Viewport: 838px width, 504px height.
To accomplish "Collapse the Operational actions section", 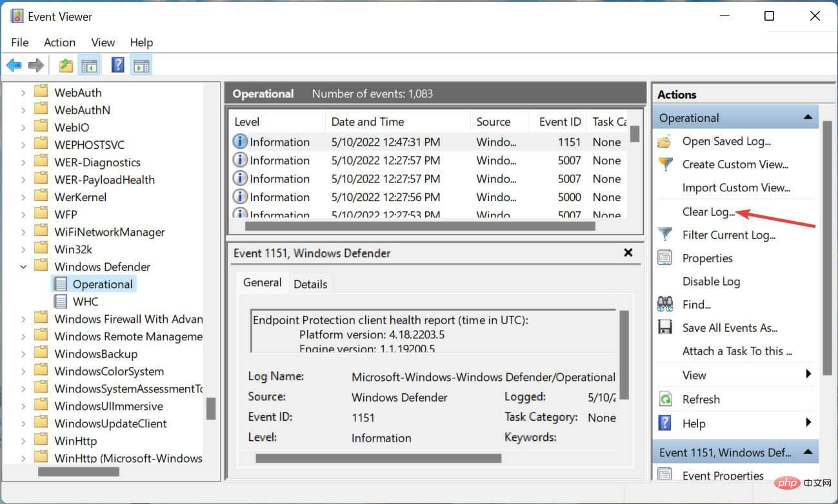I will 807,117.
